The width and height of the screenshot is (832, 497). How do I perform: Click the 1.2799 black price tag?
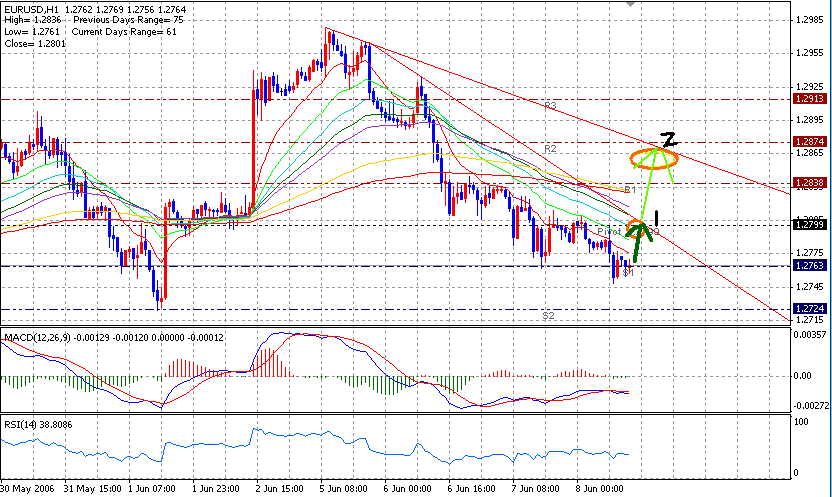coord(810,224)
